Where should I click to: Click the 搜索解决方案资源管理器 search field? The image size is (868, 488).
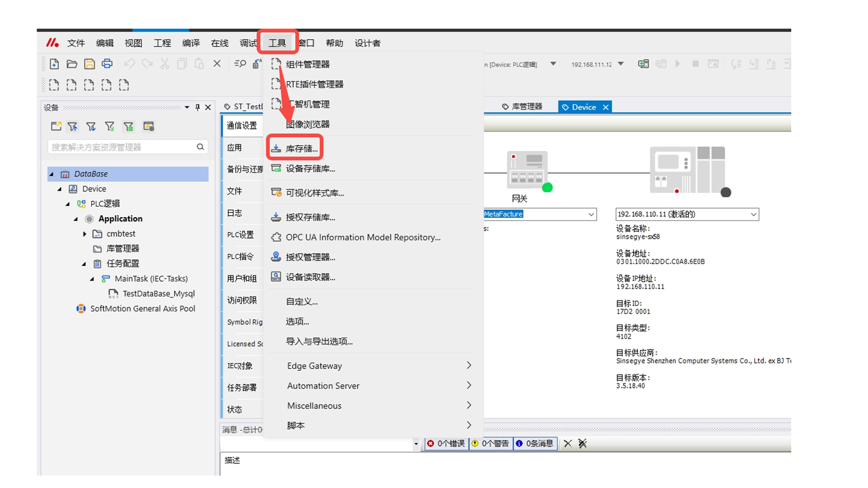pos(122,147)
